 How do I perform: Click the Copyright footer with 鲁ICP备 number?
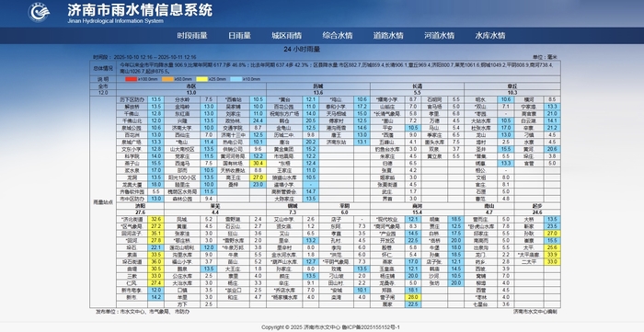coord(330,327)
